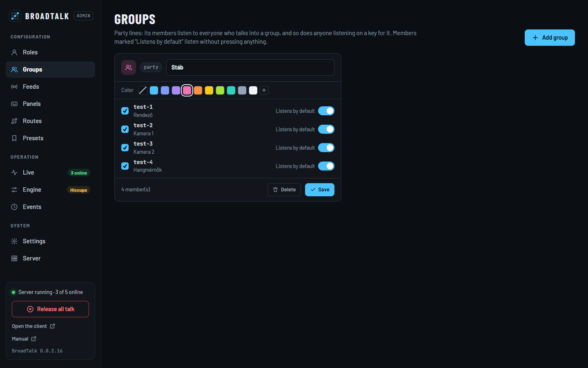Uncheck the test-4 Hangmérnök member checkbox
Image resolution: width=588 pixels, height=368 pixels.
(125, 166)
